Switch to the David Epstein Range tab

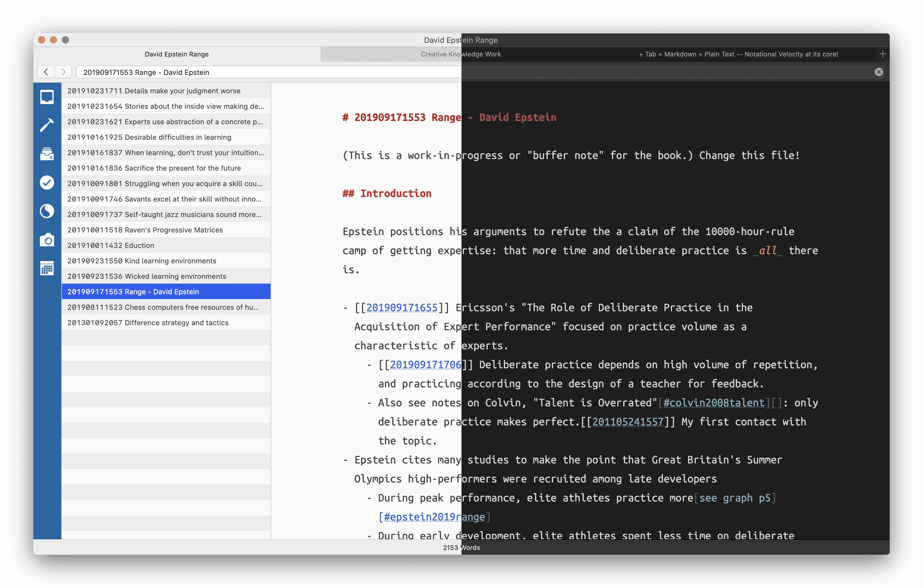click(177, 54)
